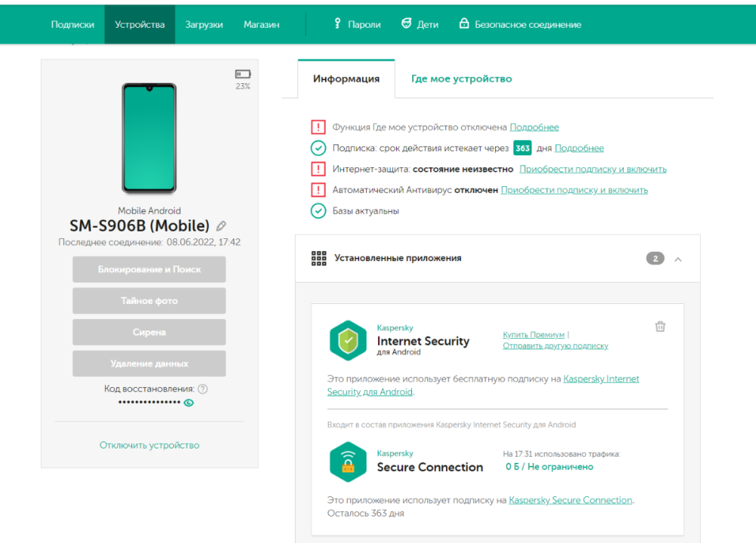
Task: Click Отключить устройство
Action: click(149, 445)
